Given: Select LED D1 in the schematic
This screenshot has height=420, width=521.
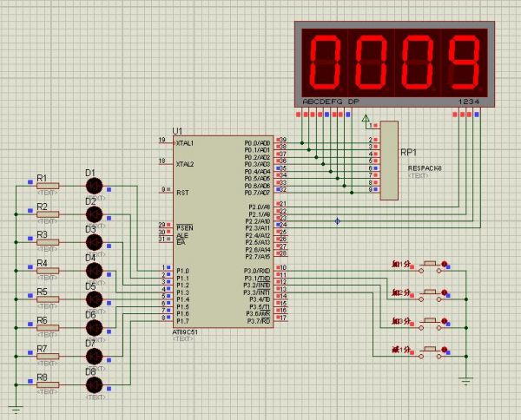Looking at the screenshot, I should click(x=93, y=185).
